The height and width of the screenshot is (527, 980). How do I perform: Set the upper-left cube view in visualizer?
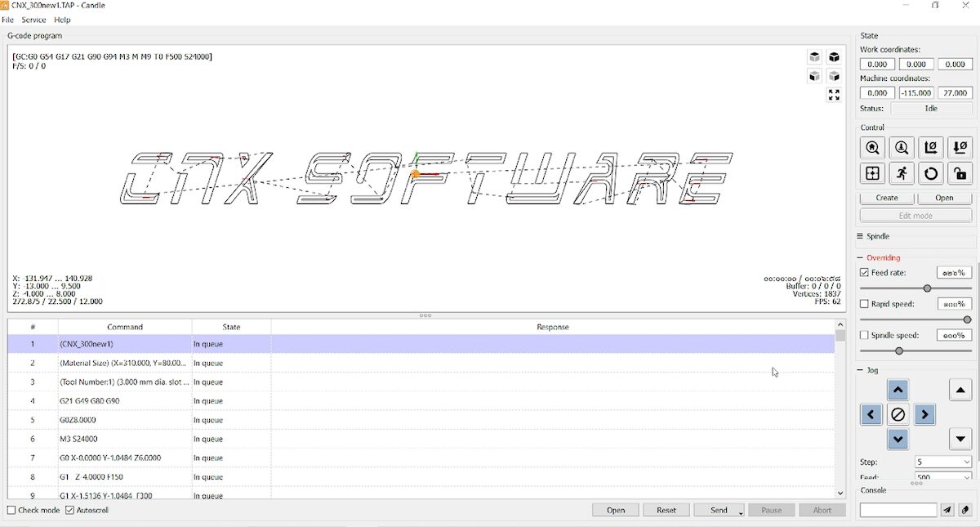tap(814, 57)
